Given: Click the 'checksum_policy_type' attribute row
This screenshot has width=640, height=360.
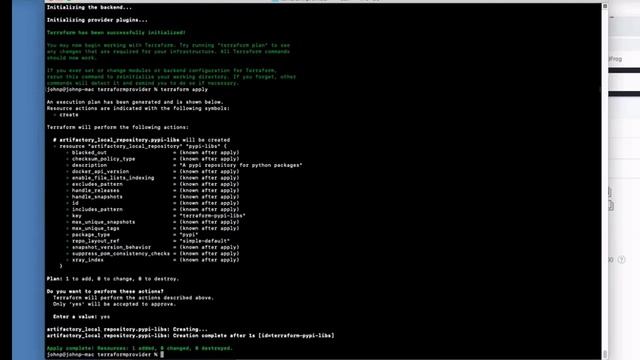Looking at the screenshot, I should pyautogui.click(x=153, y=159).
